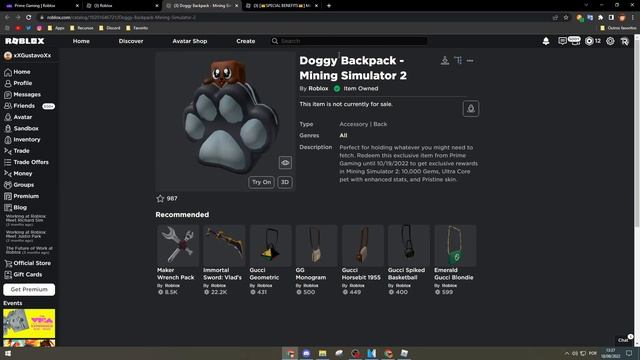Click the Roblox logo in header
The image size is (640, 360).
coord(25,41)
